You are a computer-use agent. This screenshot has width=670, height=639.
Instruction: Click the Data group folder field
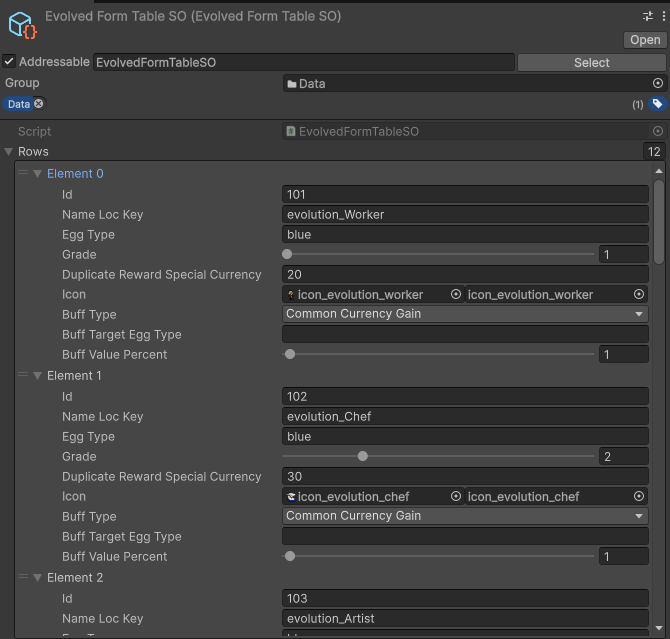(x=467, y=83)
